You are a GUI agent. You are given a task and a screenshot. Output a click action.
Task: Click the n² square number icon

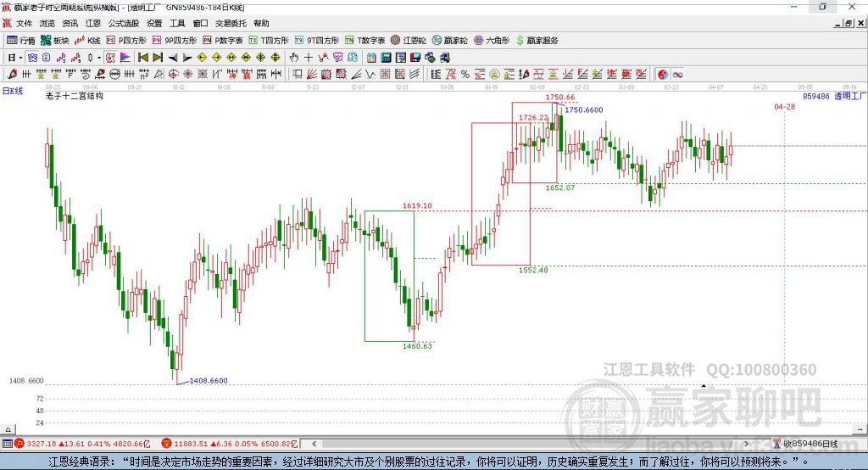pos(144,74)
